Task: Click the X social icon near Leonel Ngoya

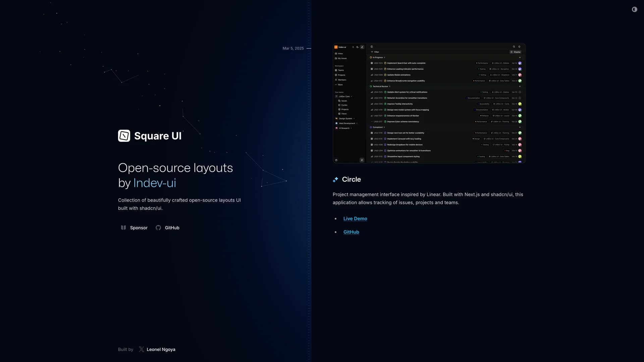Action: (x=142, y=349)
